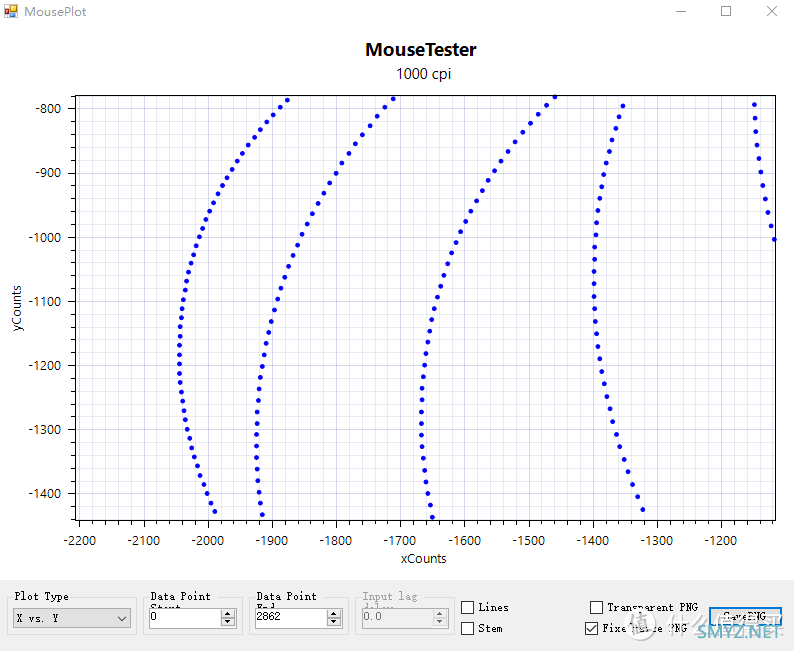Uncheck the Fixed-size PNG checkbox
This screenshot has height=651, width=794.
pyautogui.click(x=591, y=628)
